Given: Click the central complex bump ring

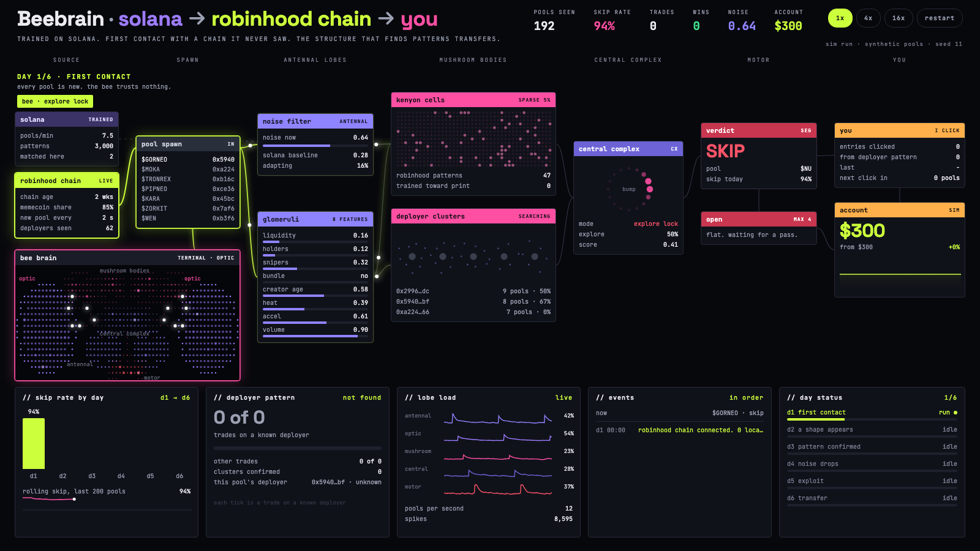Looking at the screenshot, I should [x=629, y=189].
